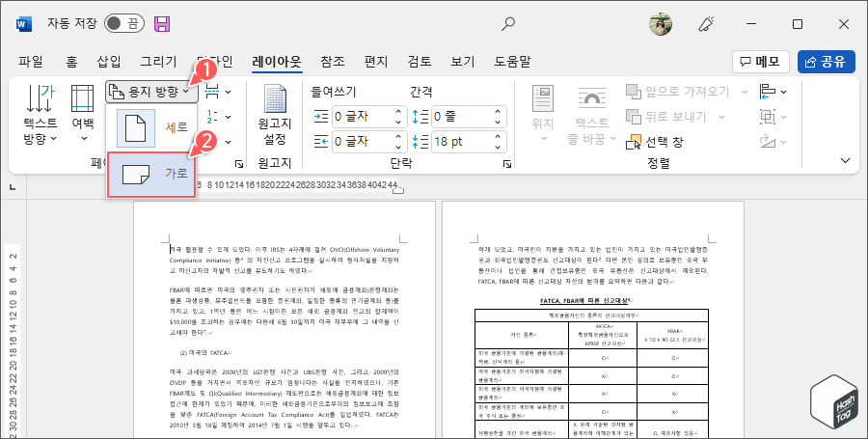
Task: Click the vertical ruler
Action: tap(13, 341)
